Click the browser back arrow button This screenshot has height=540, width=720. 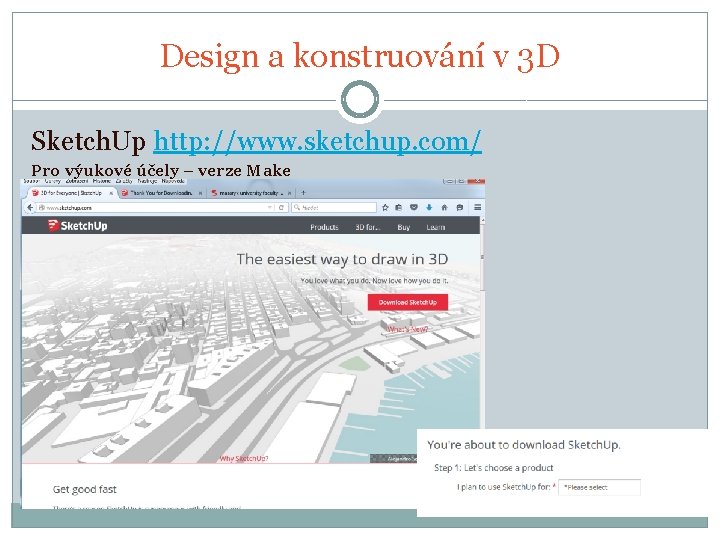30,208
